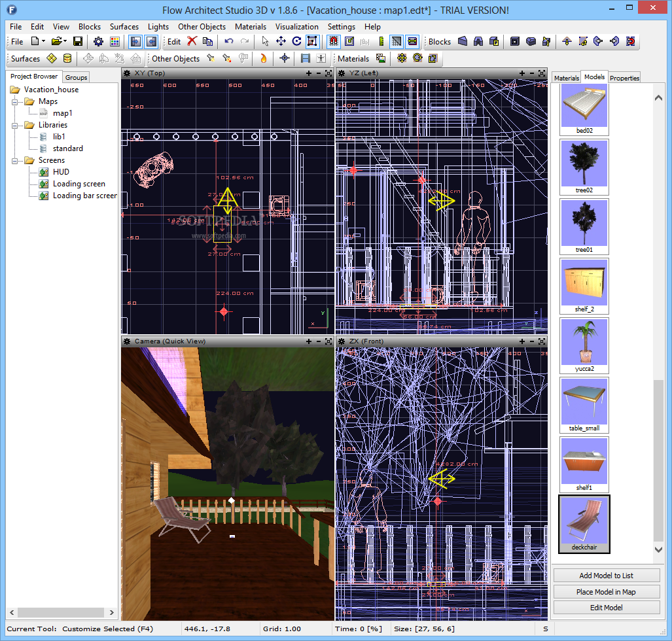Open ZX (Front) viewport options gear

[x=341, y=341]
